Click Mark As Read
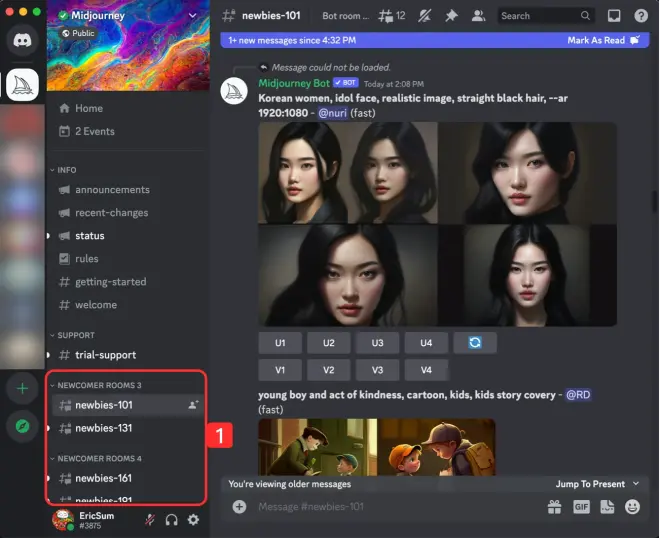The height and width of the screenshot is (538, 660). click(x=597, y=40)
